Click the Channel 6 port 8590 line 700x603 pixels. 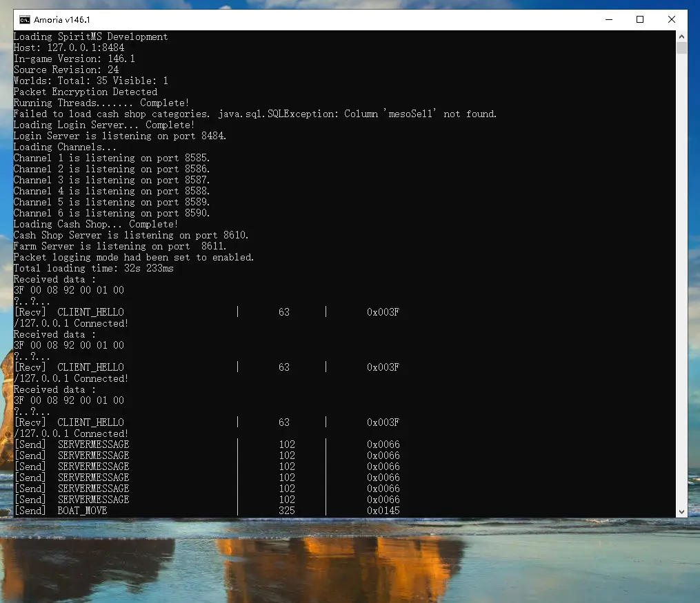click(112, 213)
